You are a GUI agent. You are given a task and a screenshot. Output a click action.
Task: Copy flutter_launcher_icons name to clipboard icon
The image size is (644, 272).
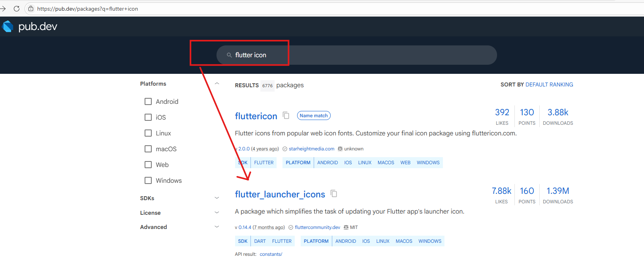click(334, 194)
